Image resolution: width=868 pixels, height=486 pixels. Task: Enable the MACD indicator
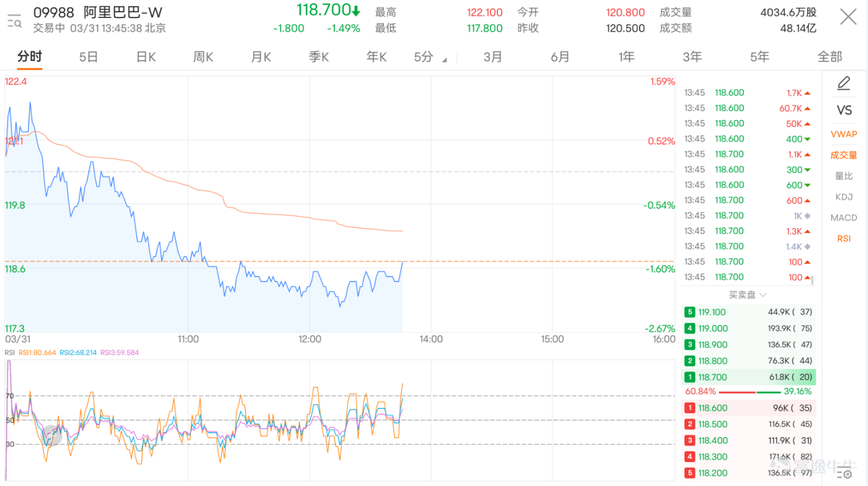coord(844,218)
